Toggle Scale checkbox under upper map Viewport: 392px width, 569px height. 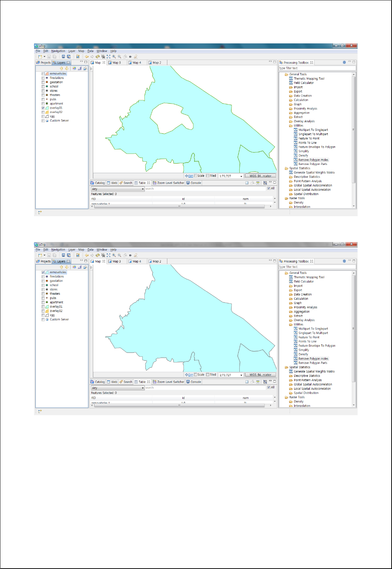click(196, 176)
